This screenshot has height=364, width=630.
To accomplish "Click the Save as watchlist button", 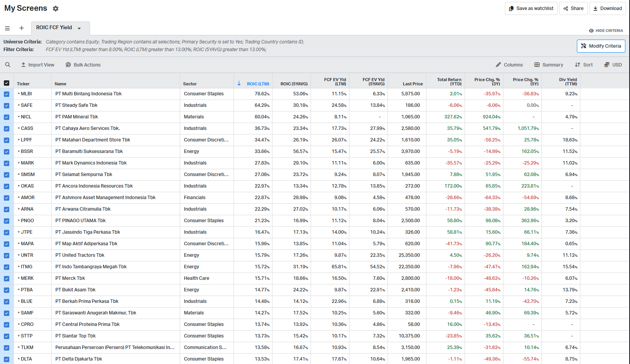I will tap(531, 8).
